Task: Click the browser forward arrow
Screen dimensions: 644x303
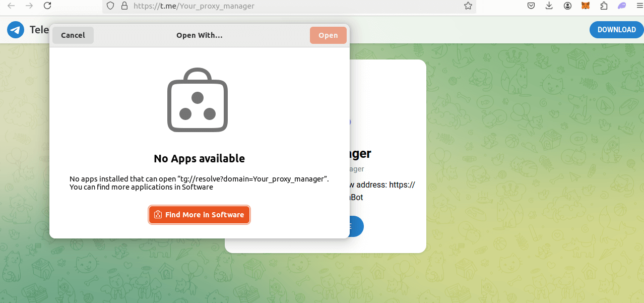Action: point(29,6)
